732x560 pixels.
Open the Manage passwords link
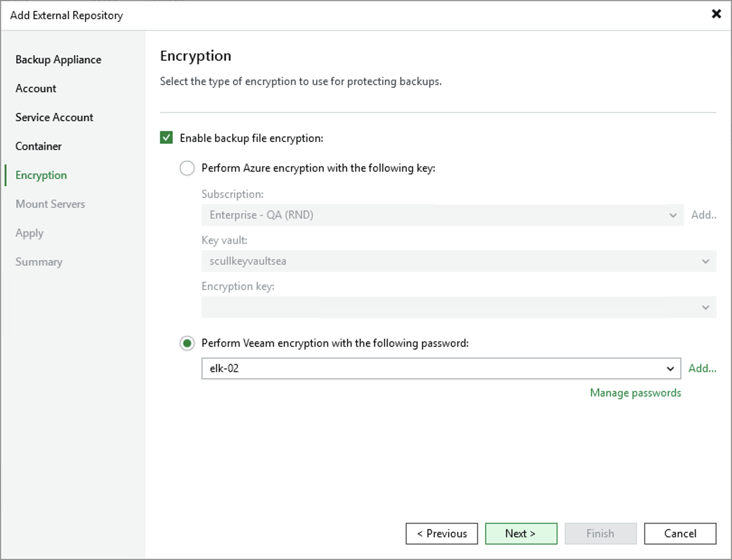pyautogui.click(x=635, y=393)
